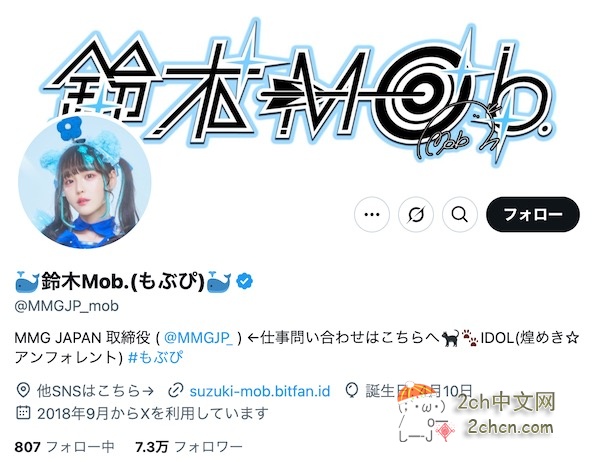This screenshot has width=593, height=462.
Task: Open the circular profile avatar photo
Action: pos(84,183)
